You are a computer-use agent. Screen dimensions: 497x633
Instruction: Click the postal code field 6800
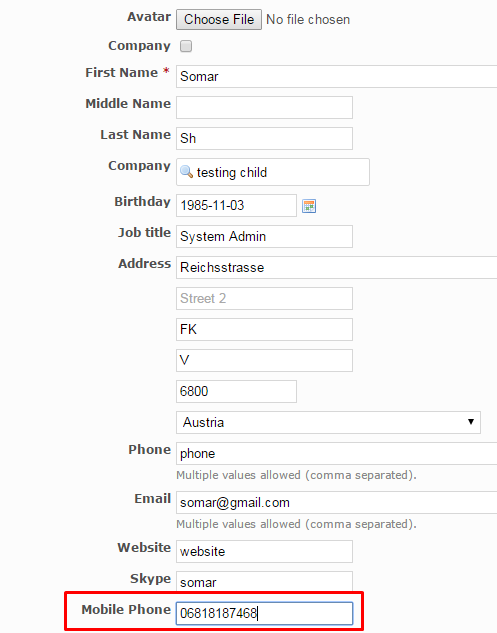[x=237, y=391]
